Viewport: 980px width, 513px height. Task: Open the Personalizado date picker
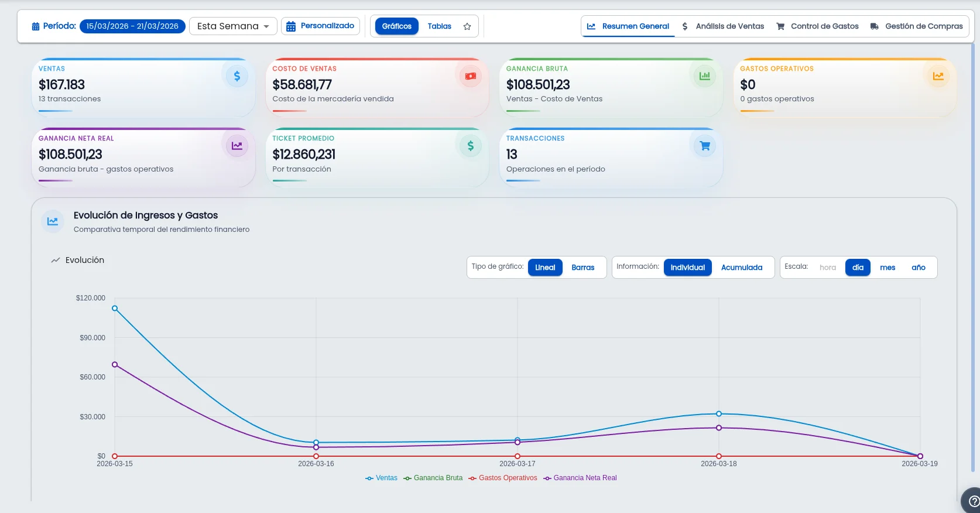(x=320, y=26)
